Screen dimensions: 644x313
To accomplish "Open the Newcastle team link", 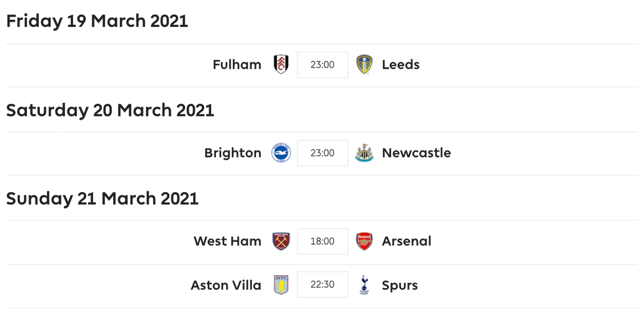I will tap(416, 153).
